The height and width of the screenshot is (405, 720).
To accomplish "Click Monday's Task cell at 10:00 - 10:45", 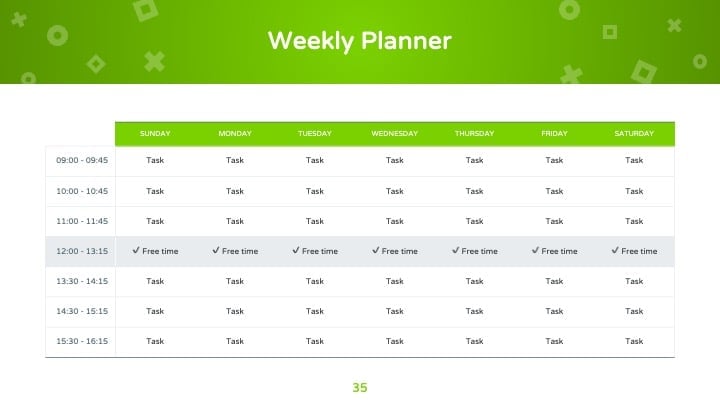I will tap(235, 191).
